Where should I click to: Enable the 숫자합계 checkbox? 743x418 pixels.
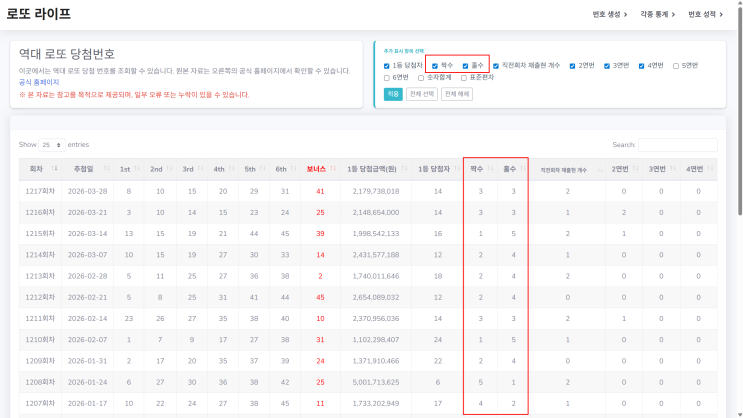(x=421, y=78)
